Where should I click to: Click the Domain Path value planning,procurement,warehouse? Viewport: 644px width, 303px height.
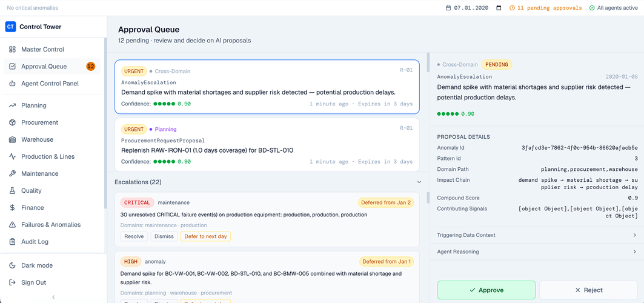click(x=589, y=169)
